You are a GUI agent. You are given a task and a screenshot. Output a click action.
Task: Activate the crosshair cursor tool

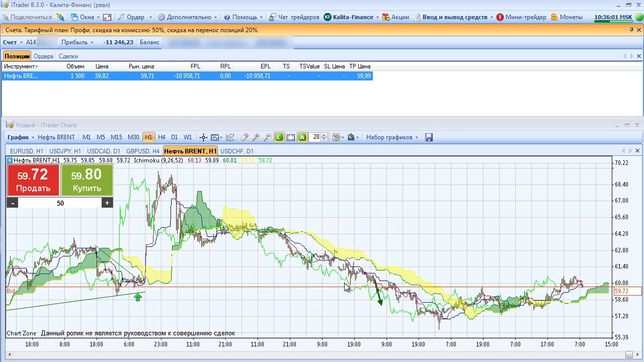point(203,137)
